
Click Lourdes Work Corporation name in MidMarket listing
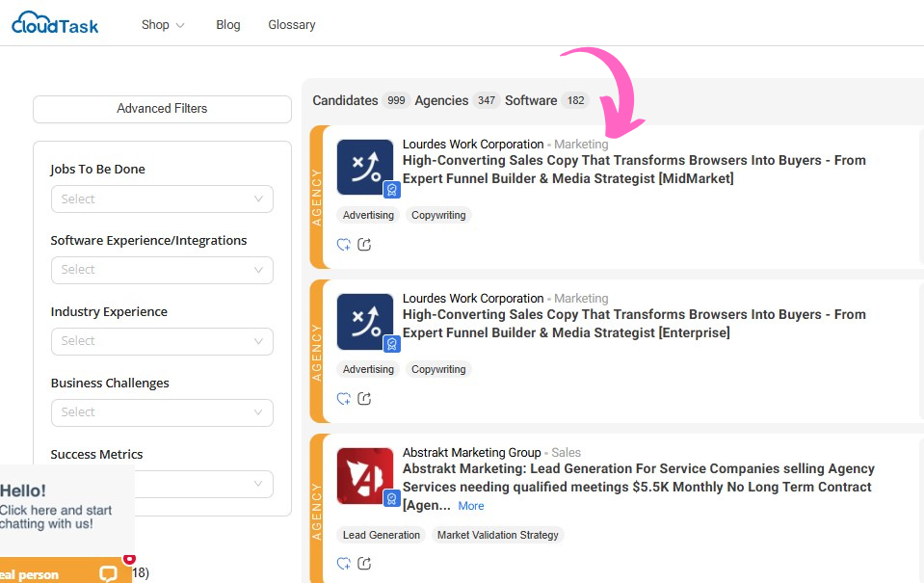click(x=473, y=145)
